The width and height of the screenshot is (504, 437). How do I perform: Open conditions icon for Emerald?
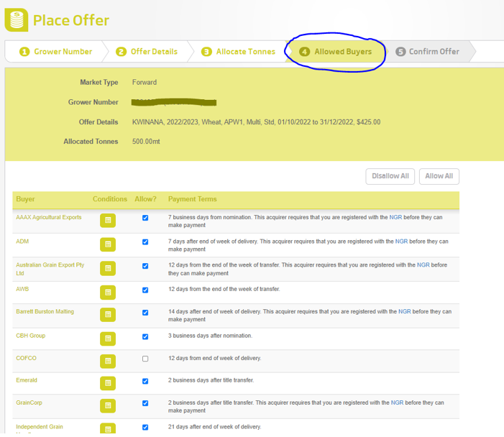click(x=108, y=383)
